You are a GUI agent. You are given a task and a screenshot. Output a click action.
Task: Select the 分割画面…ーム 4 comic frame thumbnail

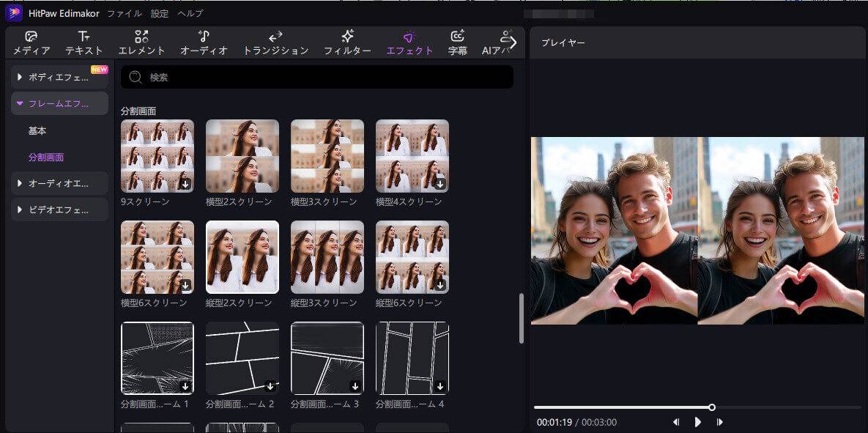(x=412, y=358)
